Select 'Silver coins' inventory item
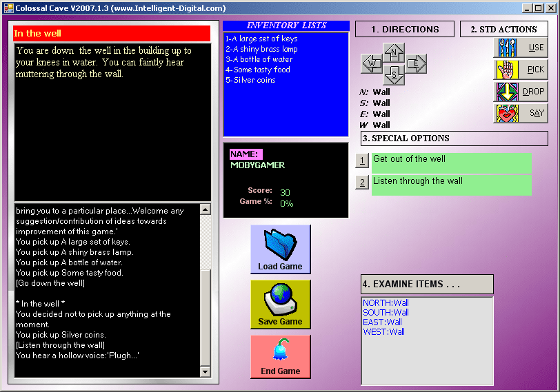The image size is (560, 392). [250, 80]
